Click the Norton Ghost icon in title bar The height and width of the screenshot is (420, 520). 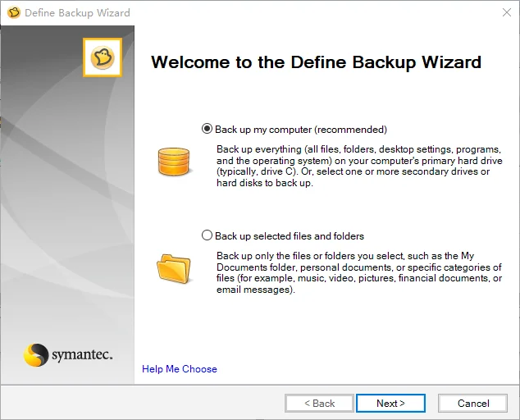click(14, 12)
